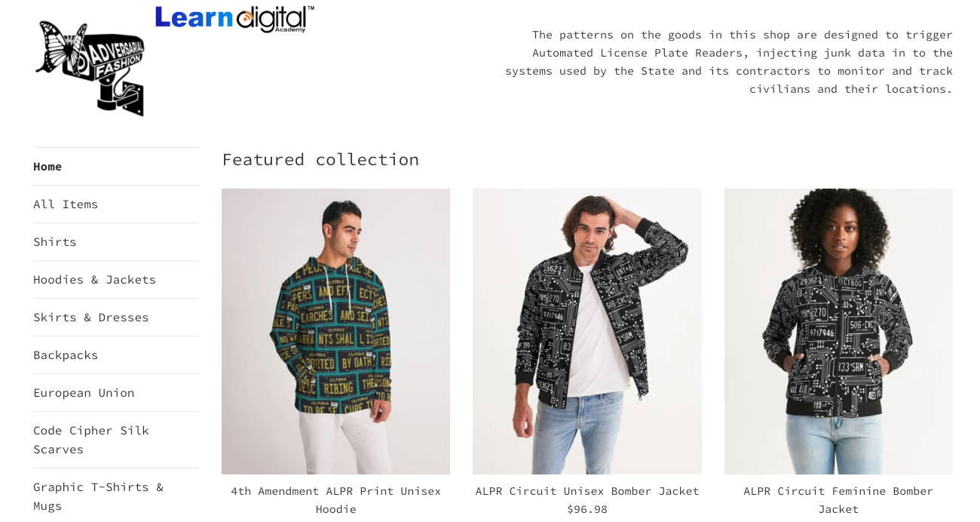
Task: Select Skirts & Dresses in sidebar
Action: coord(91,318)
